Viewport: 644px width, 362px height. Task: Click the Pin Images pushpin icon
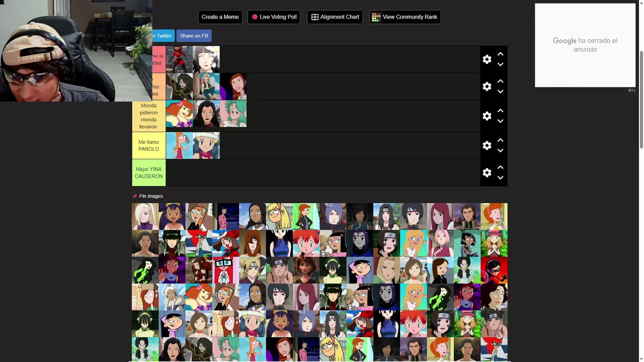pyautogui.click(x=134, y=196)
